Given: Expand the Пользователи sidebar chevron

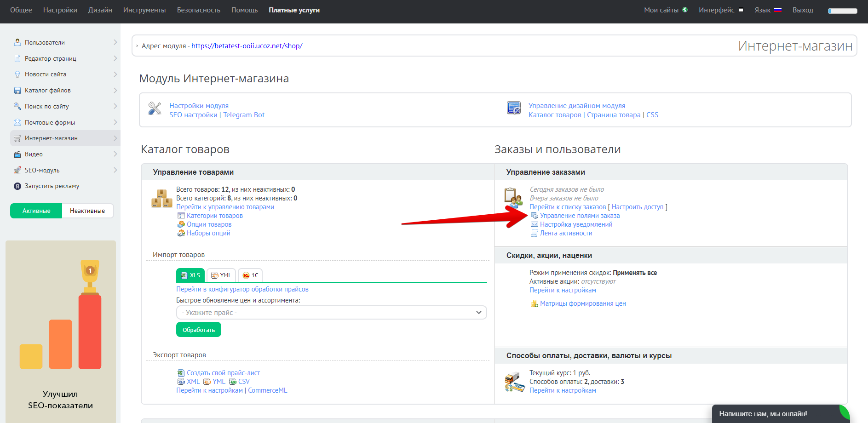Looking at the screenshot, I should (x=115, y=42).
